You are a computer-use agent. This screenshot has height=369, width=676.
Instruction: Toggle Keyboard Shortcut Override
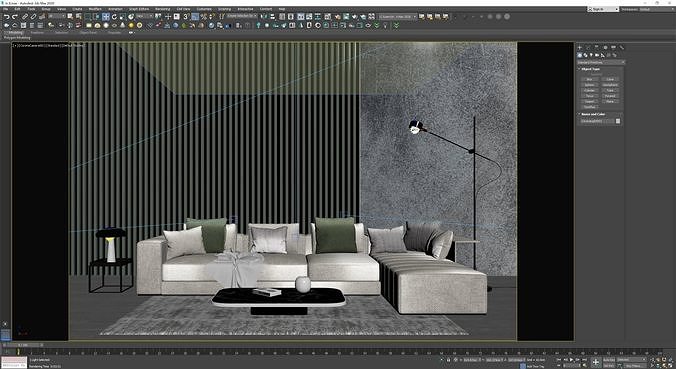(177, 16)
